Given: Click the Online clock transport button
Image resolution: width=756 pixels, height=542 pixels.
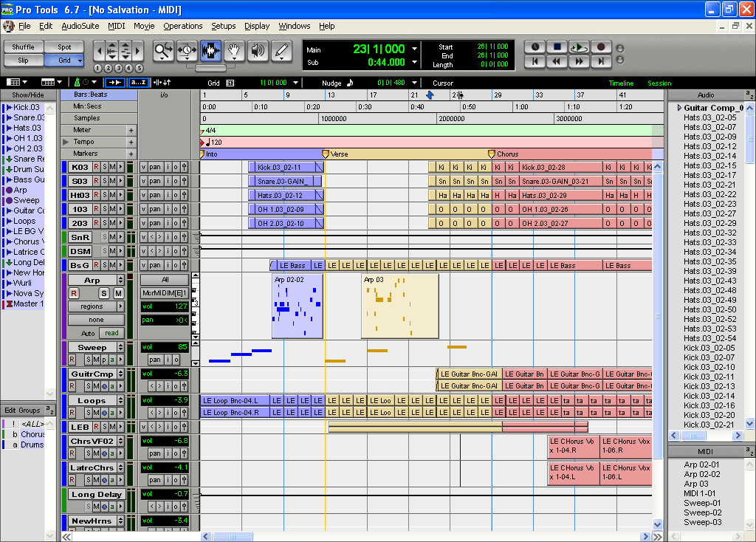Looking at the screenshot, I should coord(535,47).
